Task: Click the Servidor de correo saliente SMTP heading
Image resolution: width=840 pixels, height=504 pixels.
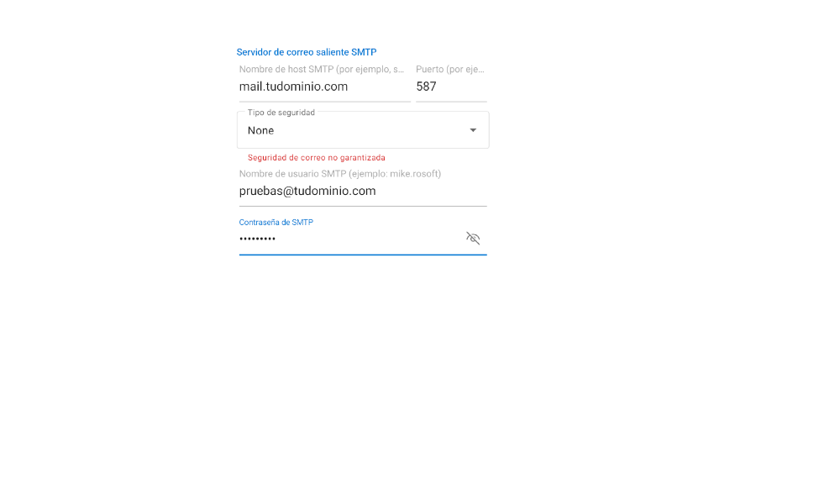Action: coord(307,52)
